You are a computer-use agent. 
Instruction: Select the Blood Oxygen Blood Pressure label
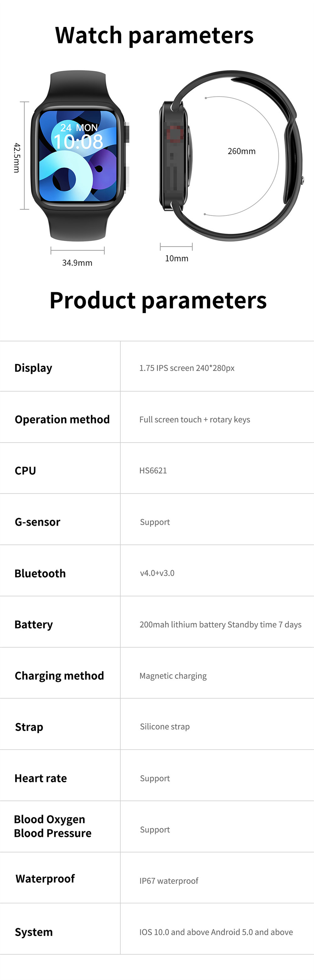point(52,826)
